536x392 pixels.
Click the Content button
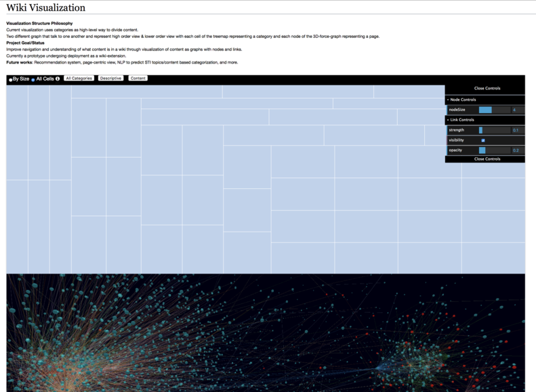(138, 78)
